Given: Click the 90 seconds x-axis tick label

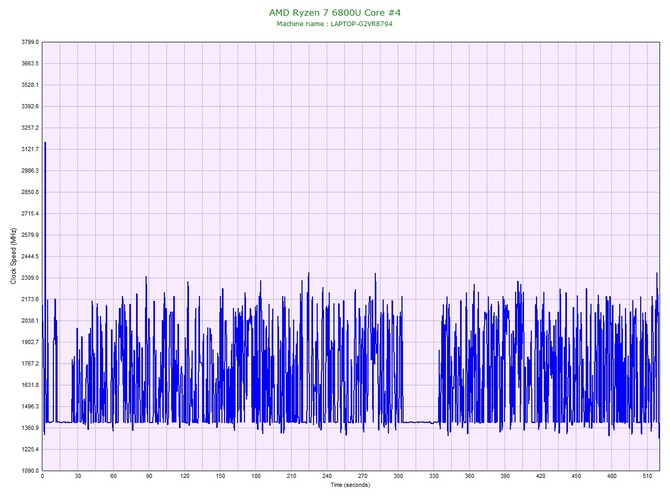Looking at the screenshot, I should pyautogui.click(x=149, y=476).
